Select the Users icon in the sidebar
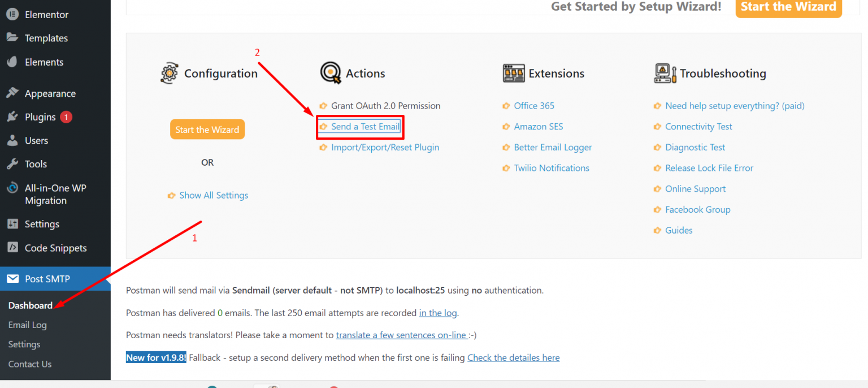Viewport: 868px width, 388px height. point(12,140)
